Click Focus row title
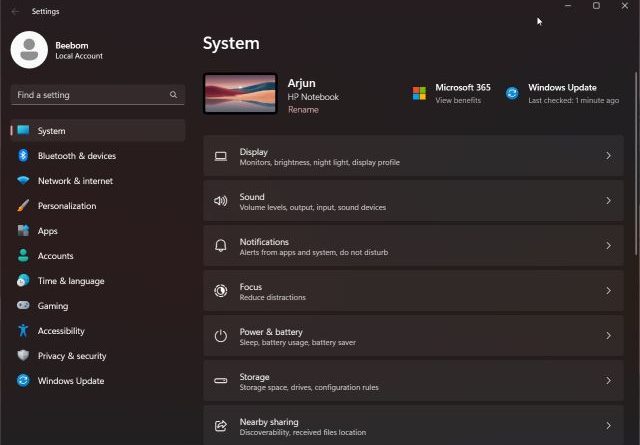Viewport: 640px width, 445px height. (251, 287)
